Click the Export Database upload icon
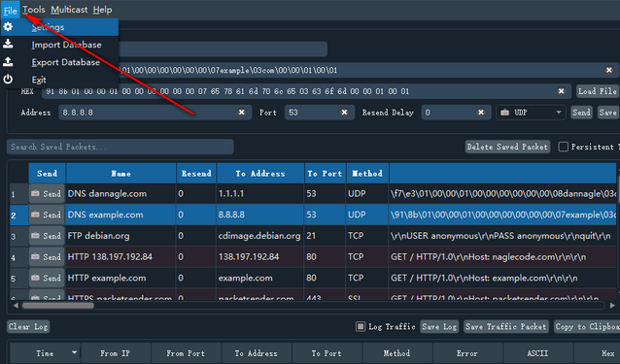This screenshot has height=364, width=620. pos(8,61)
